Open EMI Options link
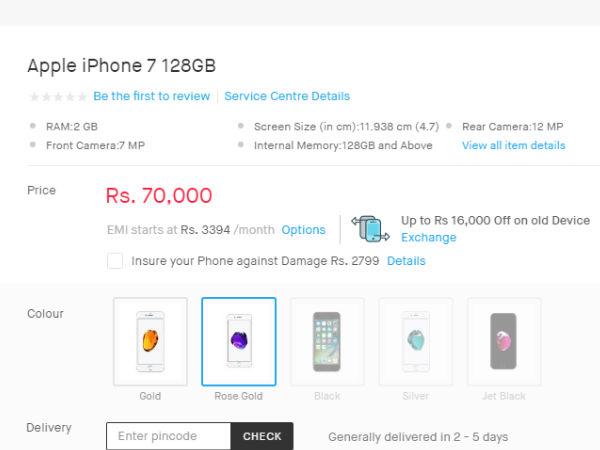This screenshot has height=450, width=600. 303,230
